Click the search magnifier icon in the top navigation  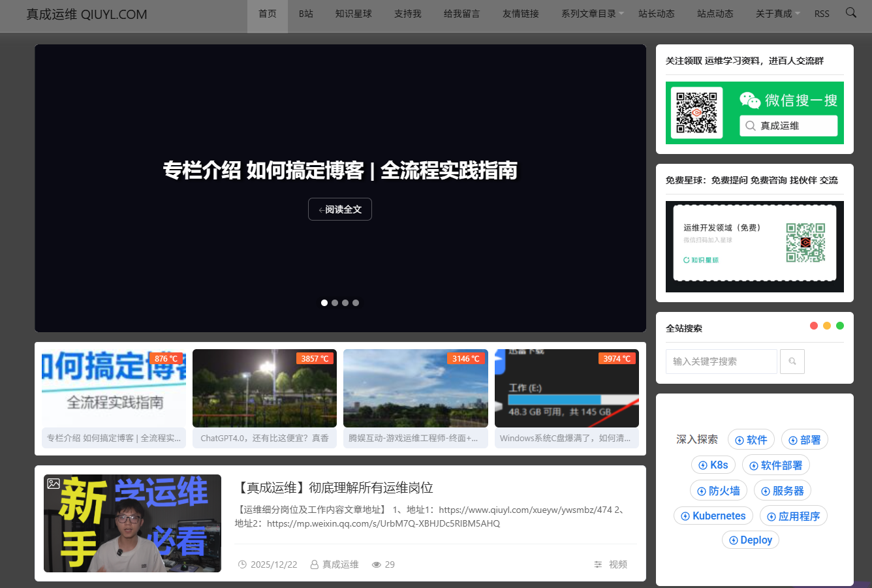(x=850, y=12)
